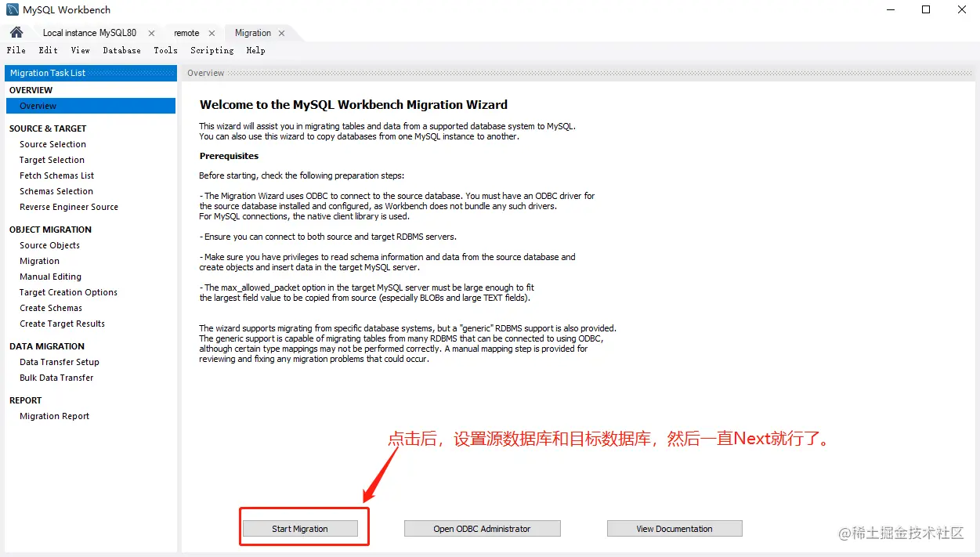980x557 pixels.
Task: Select the Migration tab
Action: pyautogui.click(x=253, y=33)
